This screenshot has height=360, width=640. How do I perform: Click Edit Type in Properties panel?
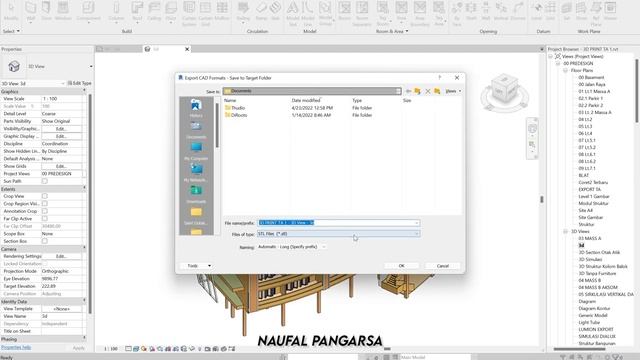click(x=80, y=83)
